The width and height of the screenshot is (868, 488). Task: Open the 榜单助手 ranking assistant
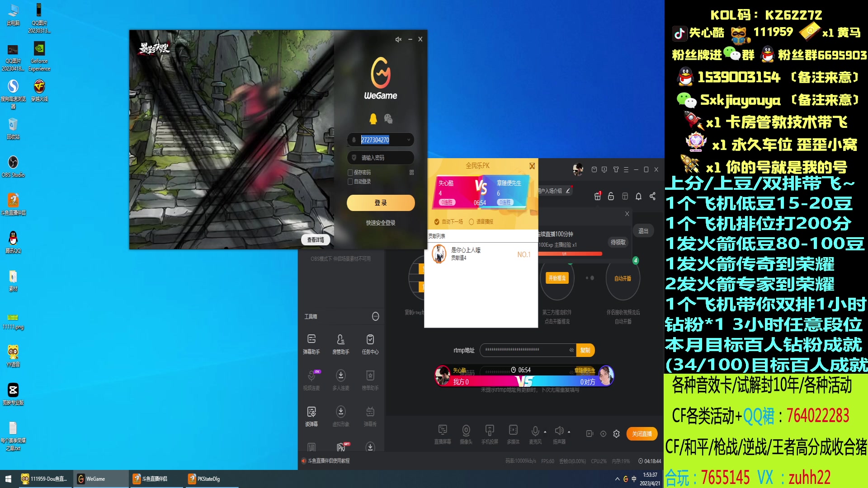tap(370, 380)
